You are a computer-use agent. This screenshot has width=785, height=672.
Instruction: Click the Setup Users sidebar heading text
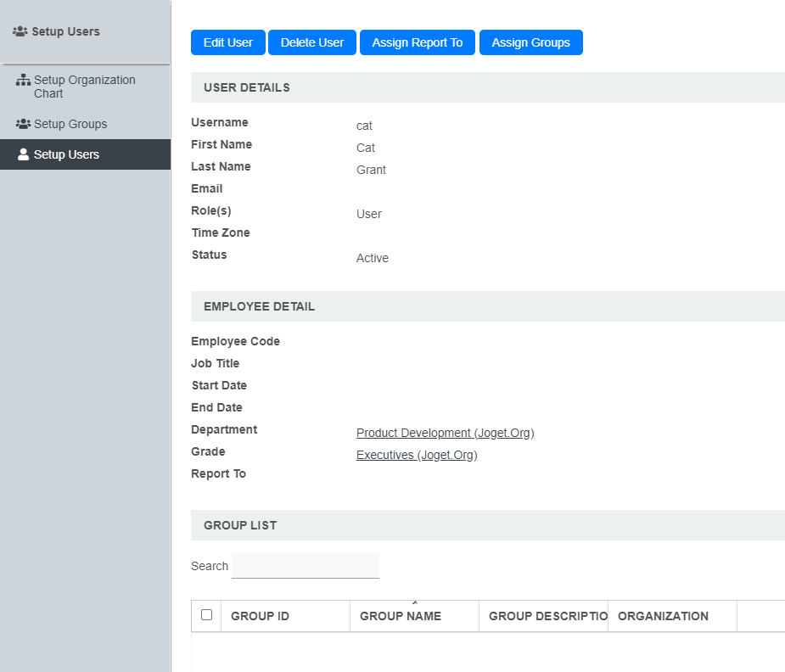click(x=66, y=31)
